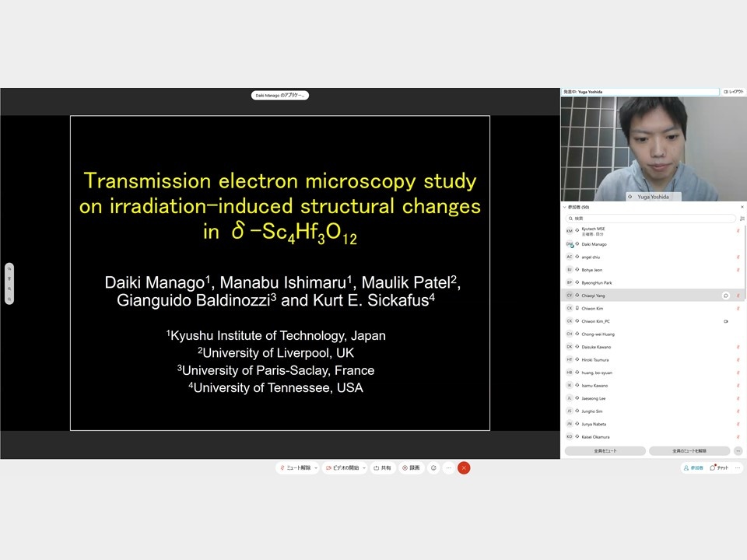Collapse the 参加者 (50) panel header
Image resolution: width=747 pixels, height=560 pixels.
pos(577,207)
